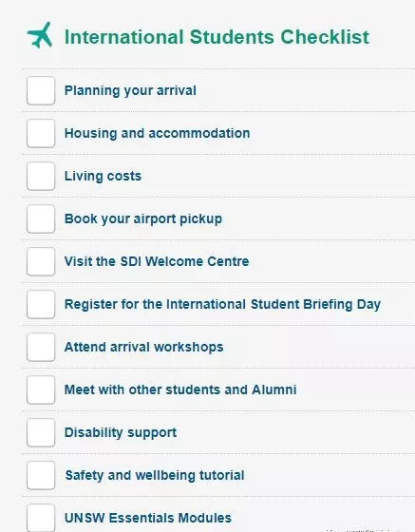The image size is (415, 532).
Task: Open the Planning your arrival link
Action: click(x=130, y=91)
